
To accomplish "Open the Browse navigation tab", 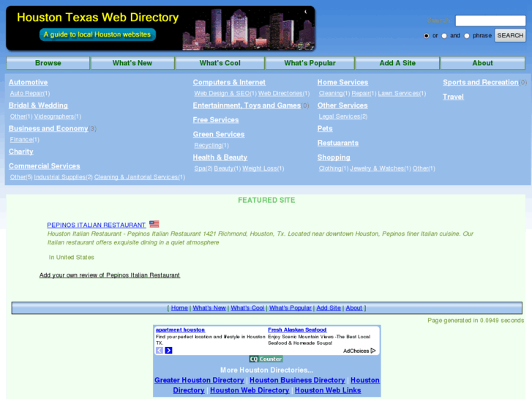I will tap(48, 63).
